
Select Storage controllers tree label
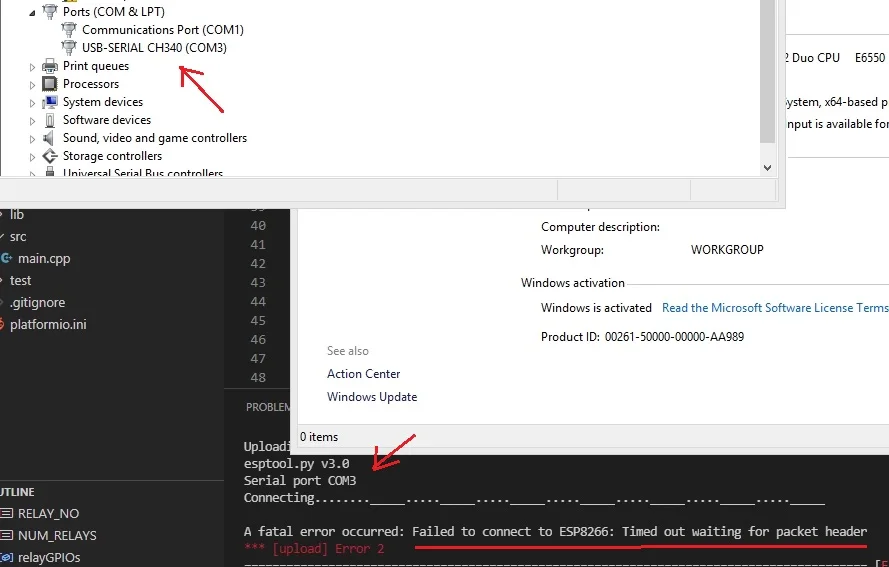click(112, 156)
